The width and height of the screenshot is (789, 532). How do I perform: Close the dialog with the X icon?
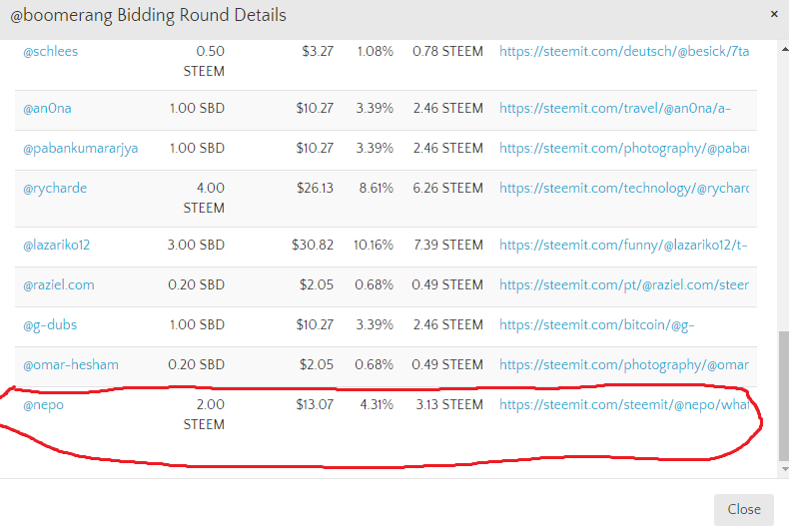pyautogui.click(x=774, y=15)
